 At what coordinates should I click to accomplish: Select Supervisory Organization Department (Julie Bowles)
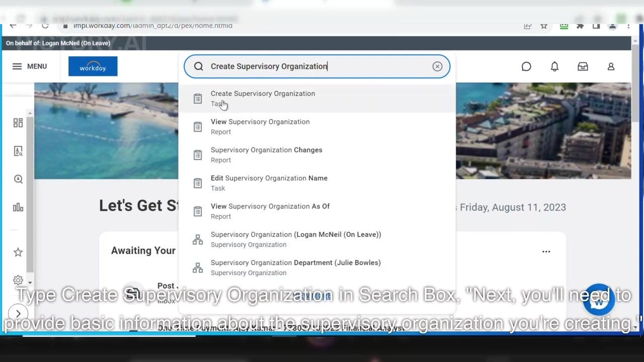click(317, 267)
